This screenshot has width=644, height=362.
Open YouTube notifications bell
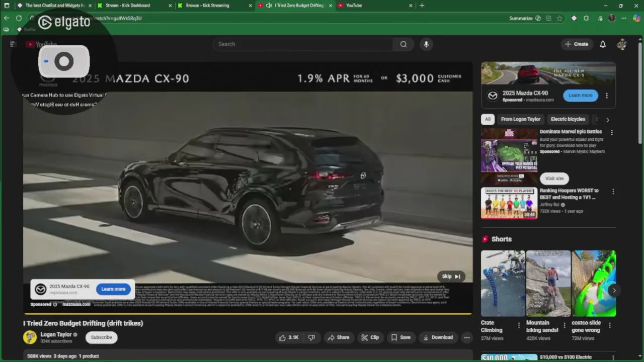pos(603,44)
